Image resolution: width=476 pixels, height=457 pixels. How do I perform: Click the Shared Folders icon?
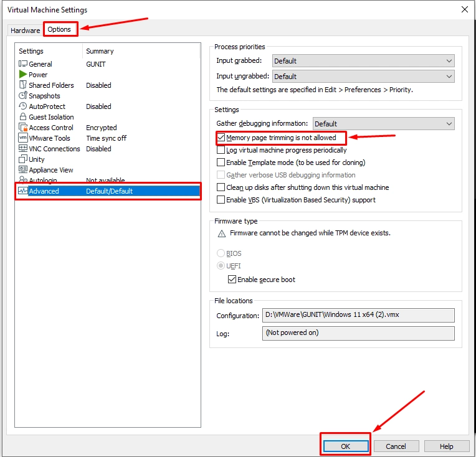pyautogui.click(x=23, y=85)
